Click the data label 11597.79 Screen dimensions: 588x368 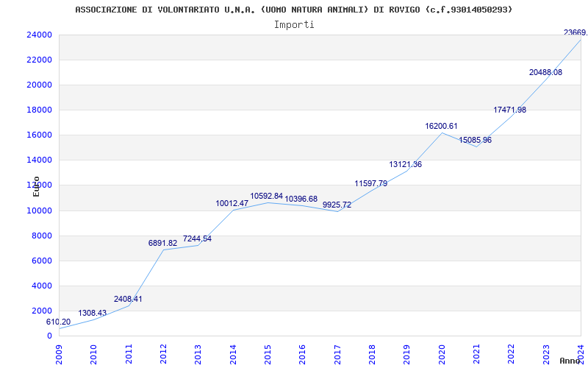[x=371, y=183]
